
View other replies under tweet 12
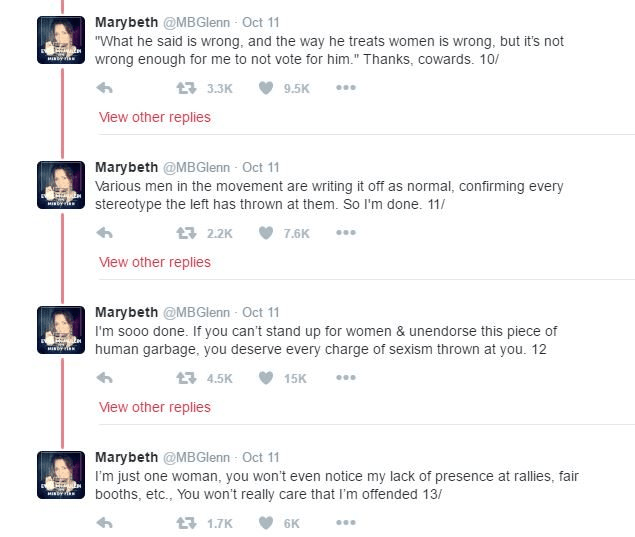(155, 407)
